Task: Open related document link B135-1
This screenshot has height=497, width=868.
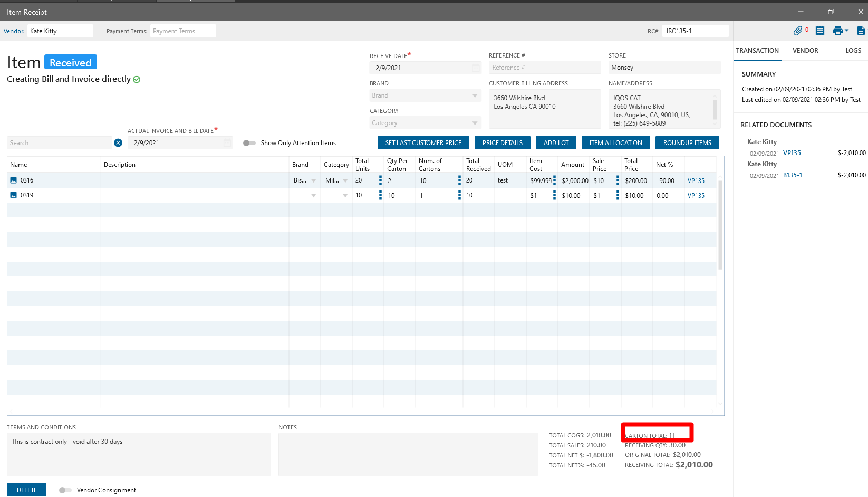Action: [792, 175]
